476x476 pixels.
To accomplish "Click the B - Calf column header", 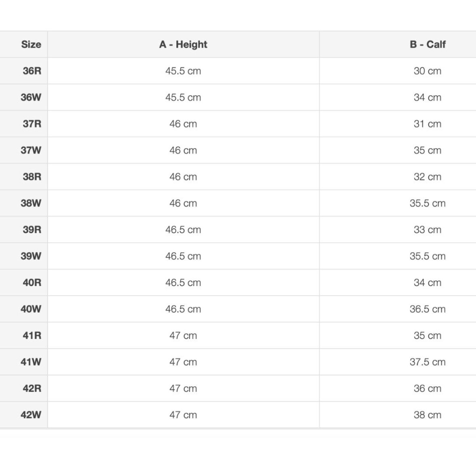I will [x=427, y=44].
